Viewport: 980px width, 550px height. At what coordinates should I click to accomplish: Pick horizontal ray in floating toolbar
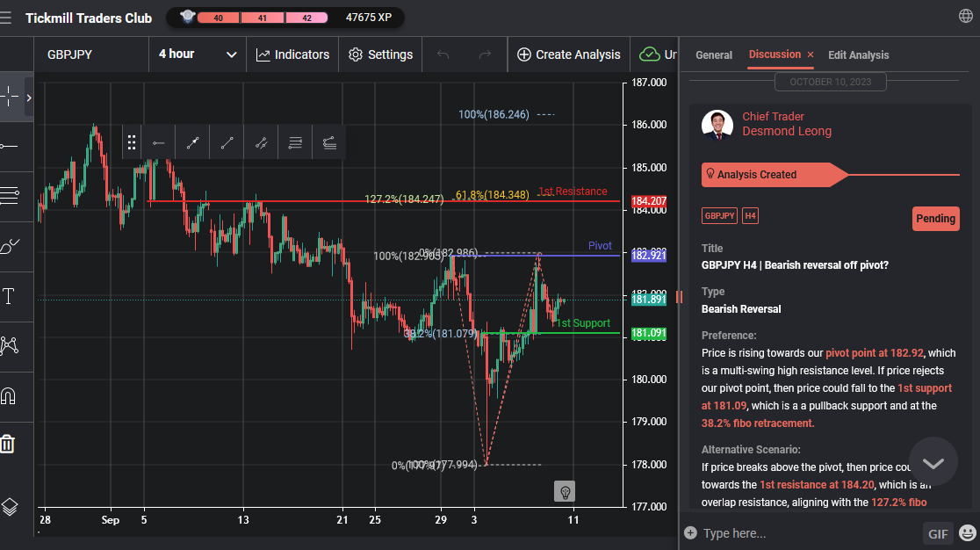[x=159, y=142]
